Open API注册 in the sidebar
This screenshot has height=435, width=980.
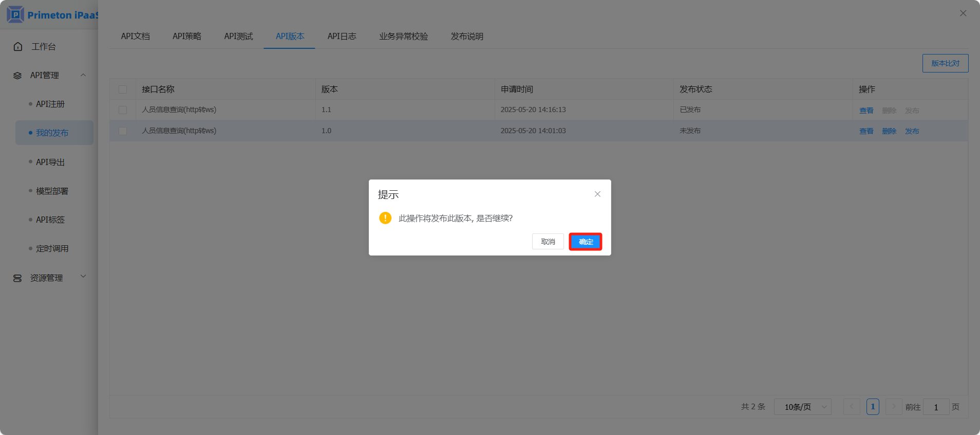click(50, 104)
